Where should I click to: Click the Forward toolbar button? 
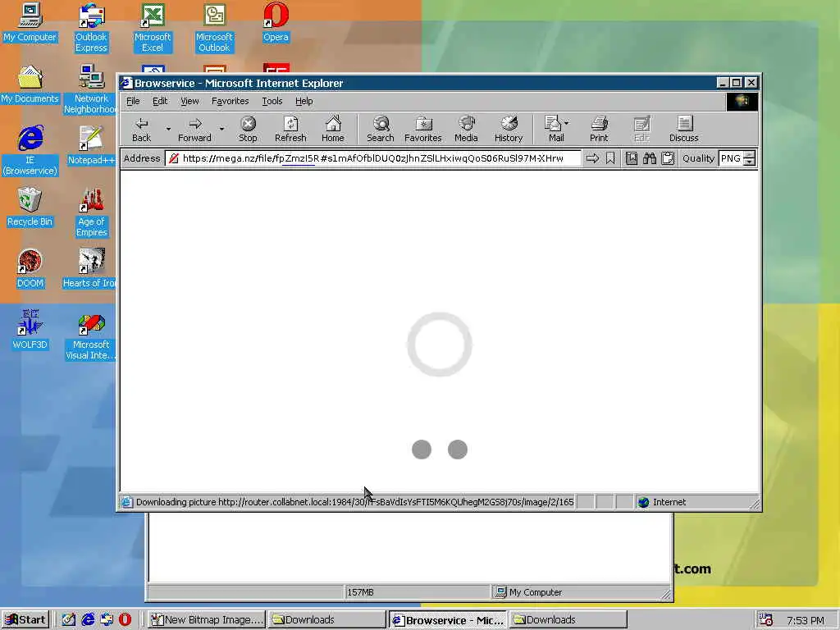194,129
